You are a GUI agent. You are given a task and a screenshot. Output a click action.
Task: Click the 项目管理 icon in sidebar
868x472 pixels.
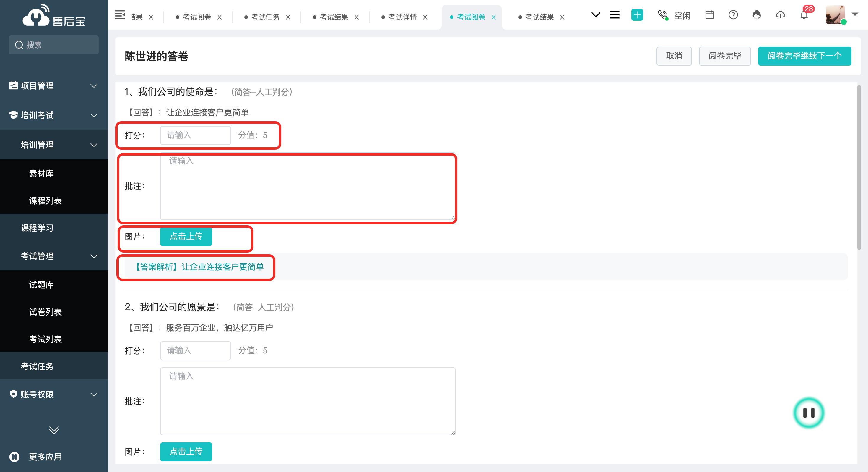coord(14,85)
